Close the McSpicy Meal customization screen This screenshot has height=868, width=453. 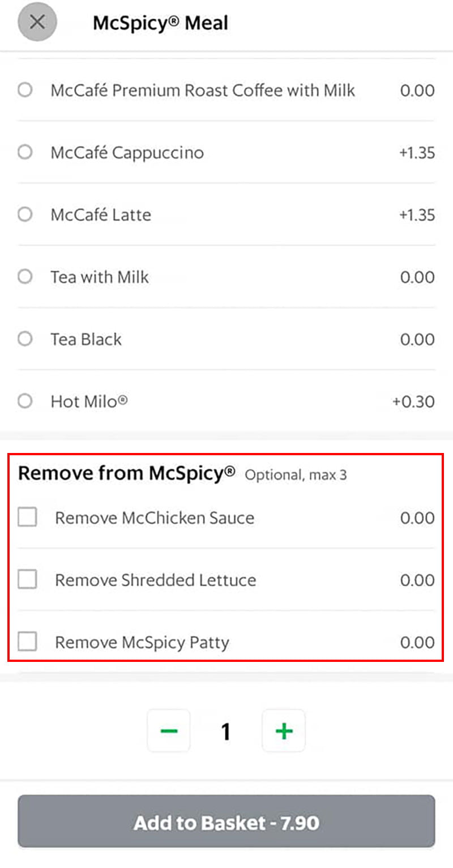(37, 22)
